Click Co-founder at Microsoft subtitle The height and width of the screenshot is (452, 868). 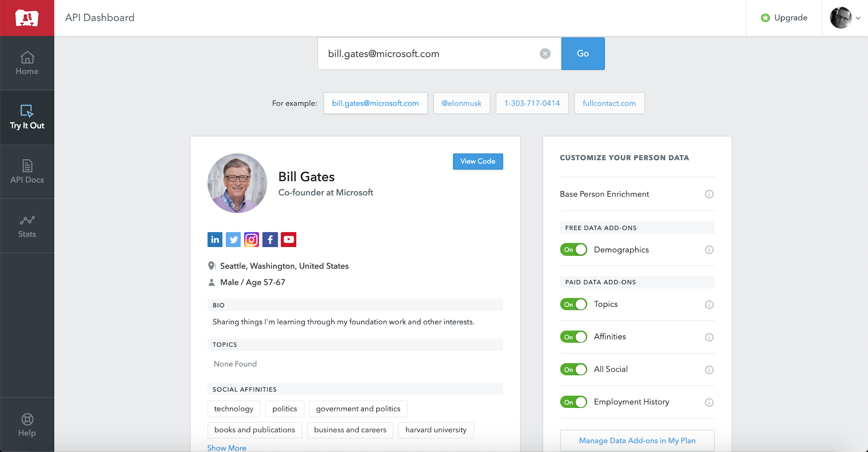coord(326,192)
